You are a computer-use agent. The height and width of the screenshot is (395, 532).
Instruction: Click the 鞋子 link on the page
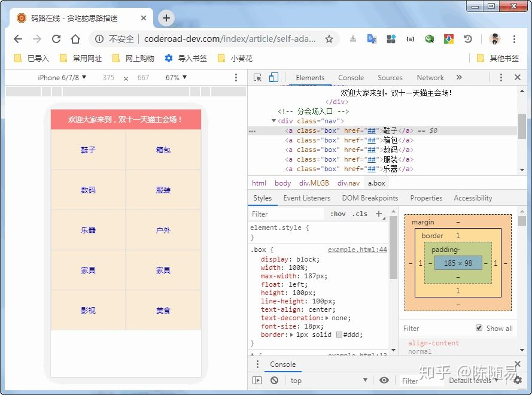pyautogui.click(x=88, y=150)
